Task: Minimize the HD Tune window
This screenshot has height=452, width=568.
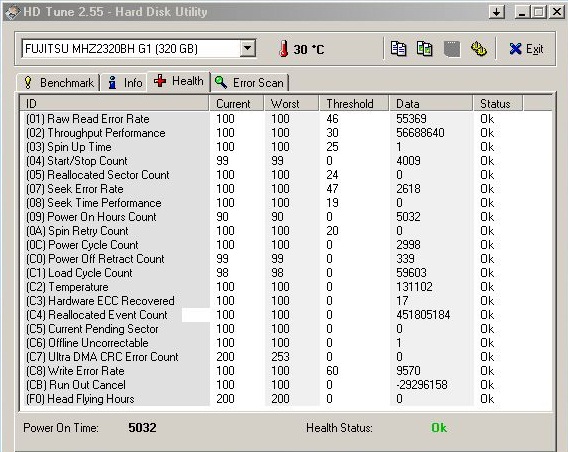Action: pyautogui.click(x=522, y=12)
